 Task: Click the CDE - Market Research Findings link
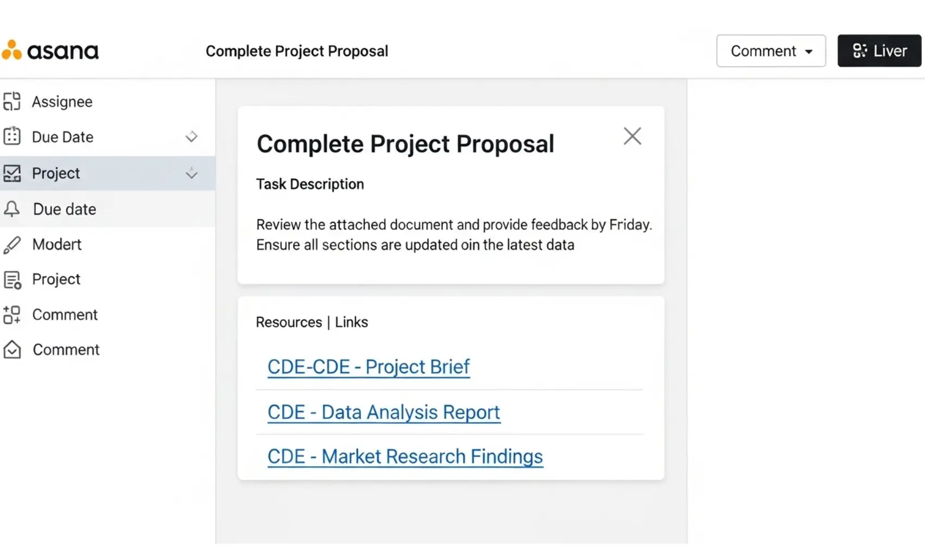pos(404,456)
